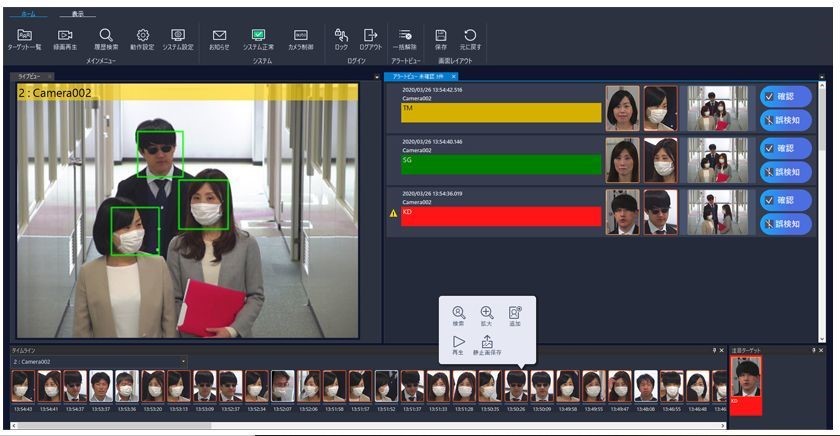This screenshot has width=840, height=436.
Task: Check 確認 for the TM alert
Action: [x=785, y=96]
